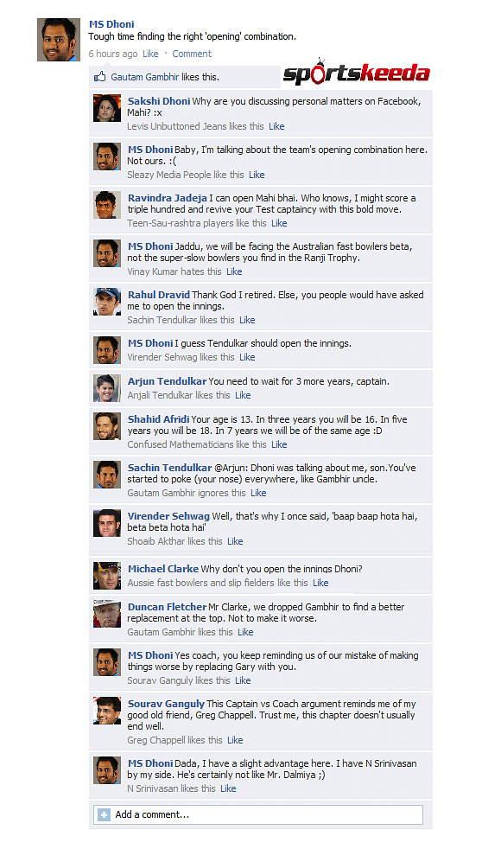482x868 pixels.
Task: Like Arjun Tendulkar's comment
Action: tap(243, 395)
